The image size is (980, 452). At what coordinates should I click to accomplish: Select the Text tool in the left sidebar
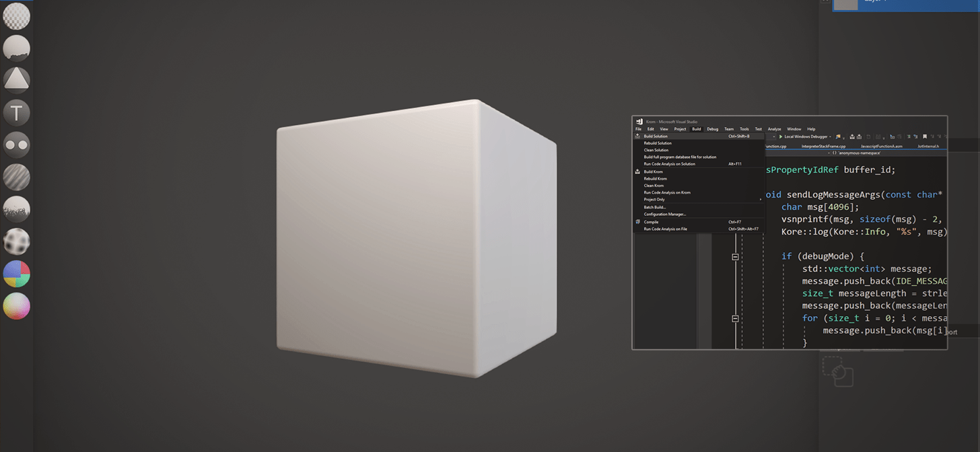coord(16,112)
